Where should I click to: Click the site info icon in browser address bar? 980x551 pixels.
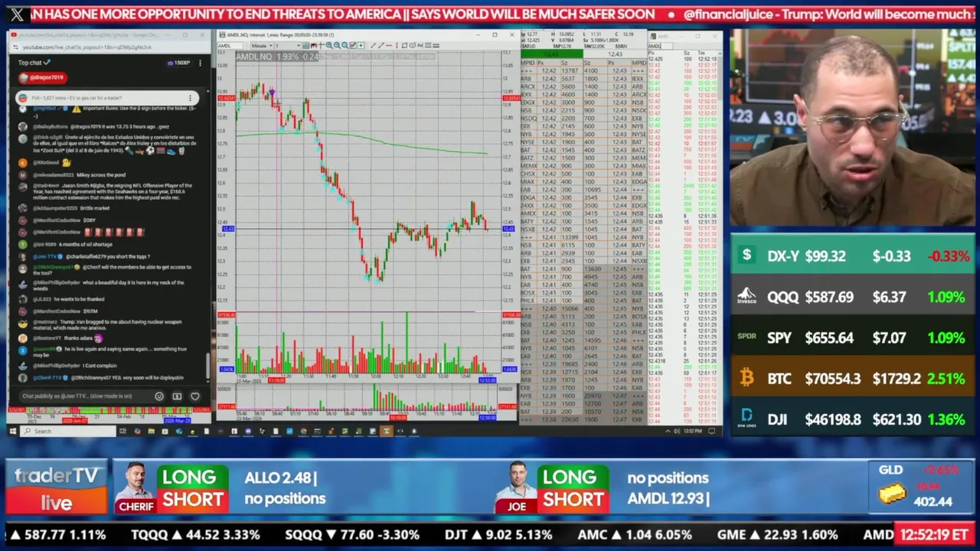pyautogui.click(x=14, y=47)
